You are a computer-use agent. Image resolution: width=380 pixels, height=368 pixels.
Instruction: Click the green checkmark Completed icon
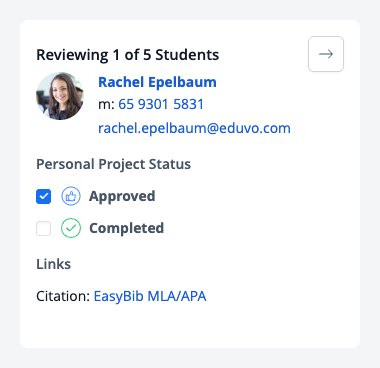pos(71,228)
